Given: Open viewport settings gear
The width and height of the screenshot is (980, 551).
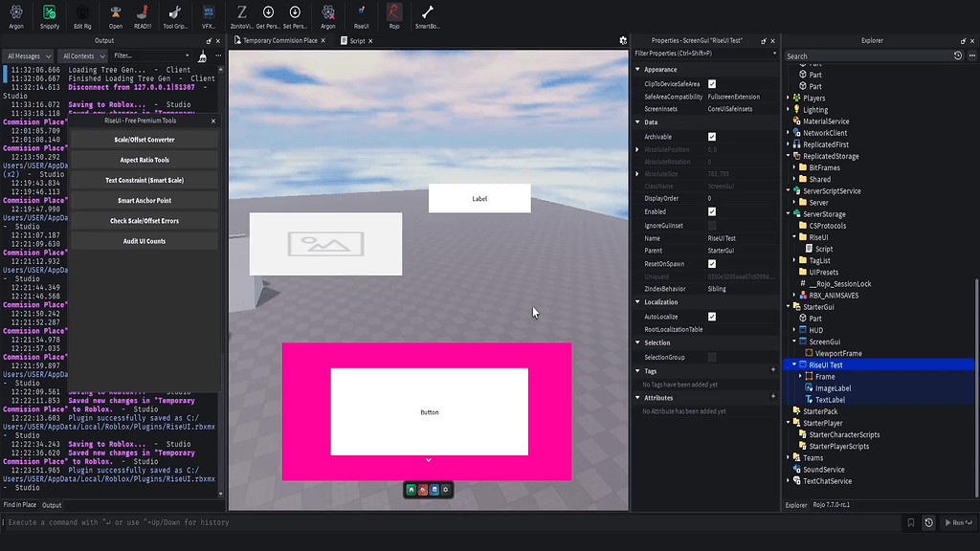Looking at the screenshot, I should click(x=623, y=40).
